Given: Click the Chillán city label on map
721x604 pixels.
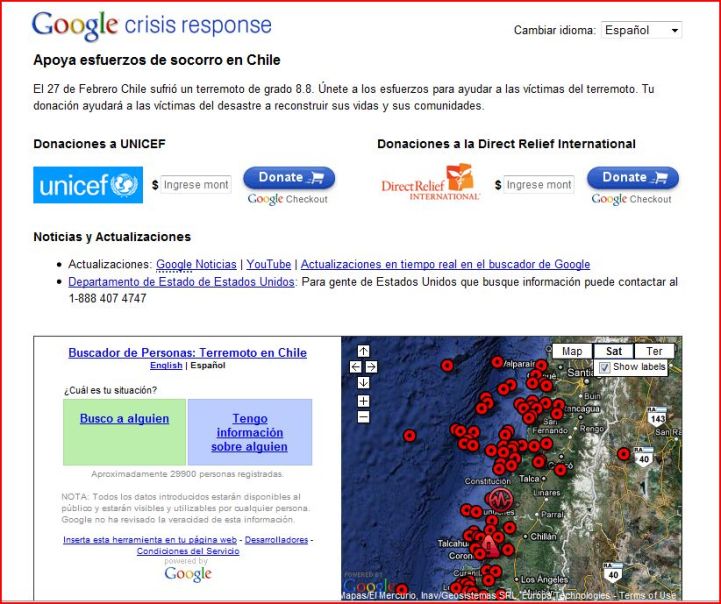Looking at the screenshot, I should pyautogui.click(x=544, y=536).
